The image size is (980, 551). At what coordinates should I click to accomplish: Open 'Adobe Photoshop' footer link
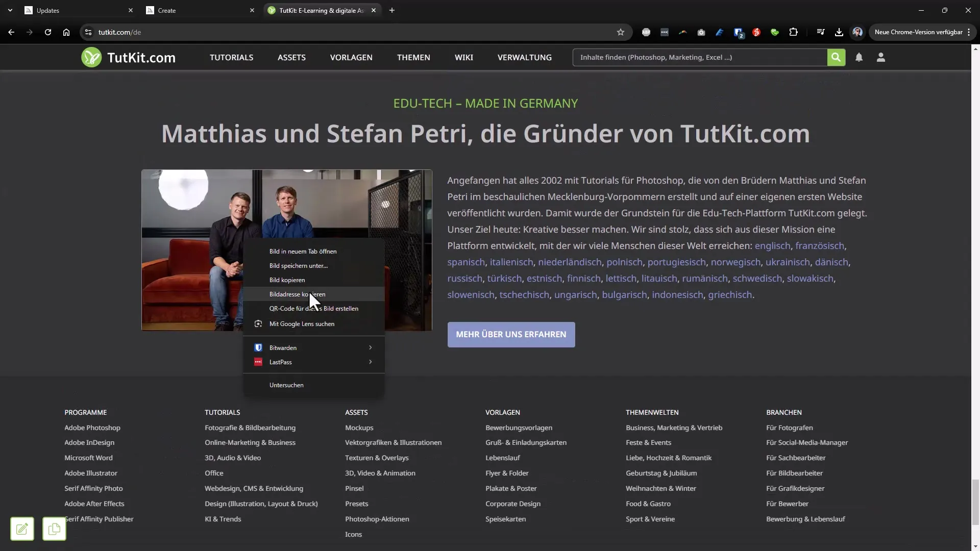[x=92, y=428]
